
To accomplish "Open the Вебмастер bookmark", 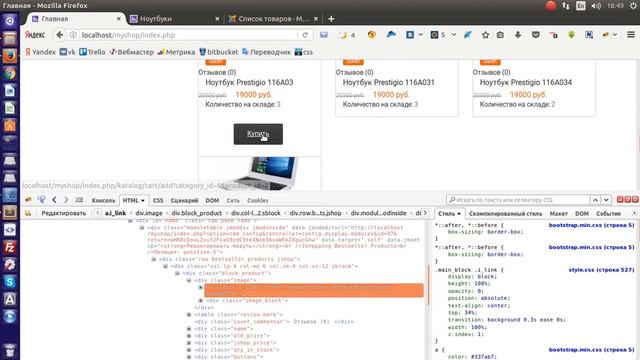I will coord(131,52).
